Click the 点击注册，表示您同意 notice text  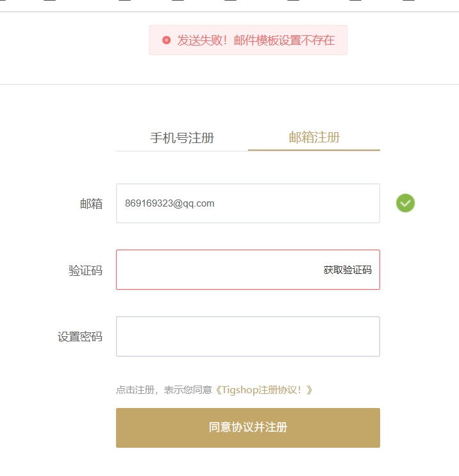click(x=163, y=390)
